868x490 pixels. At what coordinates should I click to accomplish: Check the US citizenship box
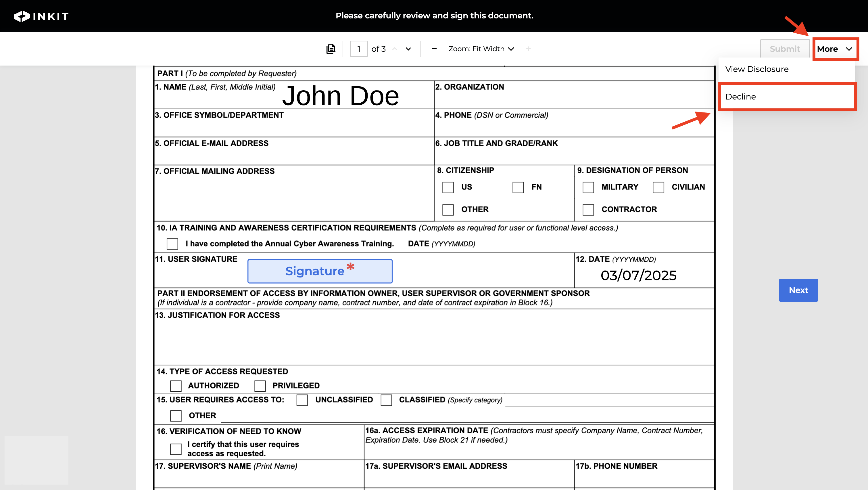448,187
